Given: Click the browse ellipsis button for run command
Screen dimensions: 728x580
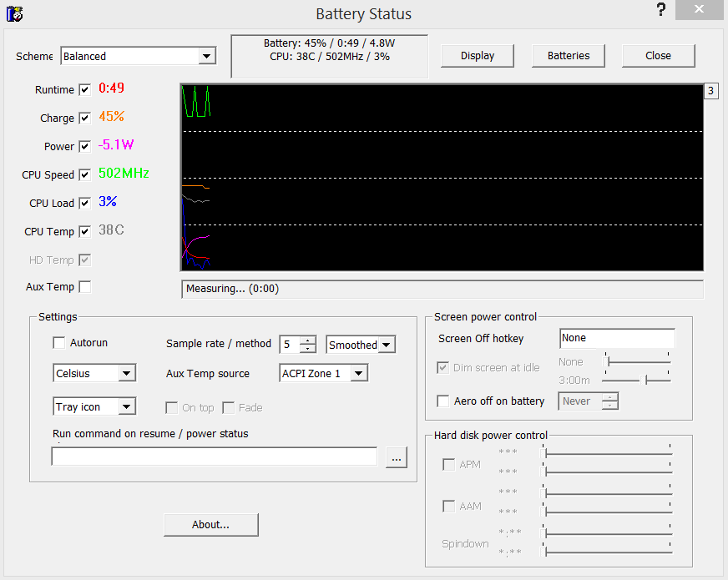Looking at the screenshot, I should coord(397,457).
